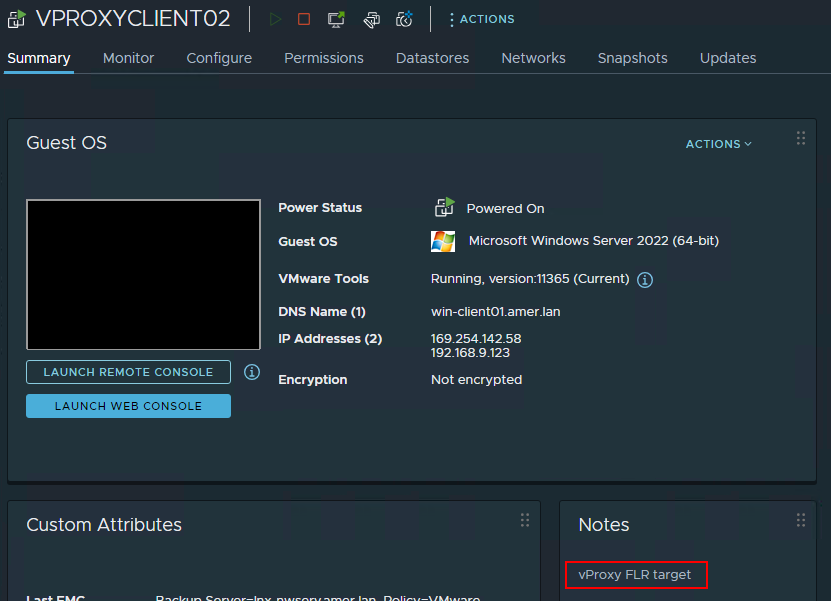831x601 pixels.
Task: Open the Networks tab
Action: (533, 58)
